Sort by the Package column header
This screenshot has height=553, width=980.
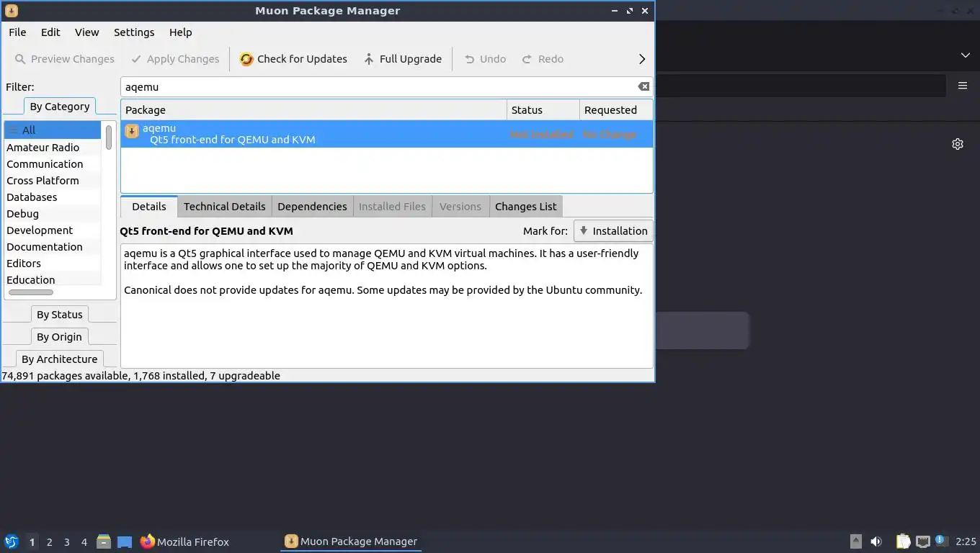[313, 110]
